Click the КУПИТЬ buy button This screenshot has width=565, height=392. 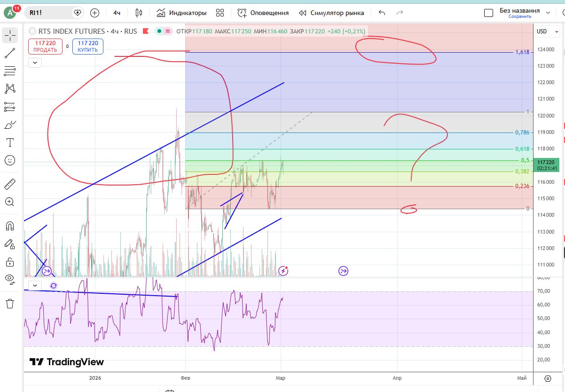coord(88,47)
